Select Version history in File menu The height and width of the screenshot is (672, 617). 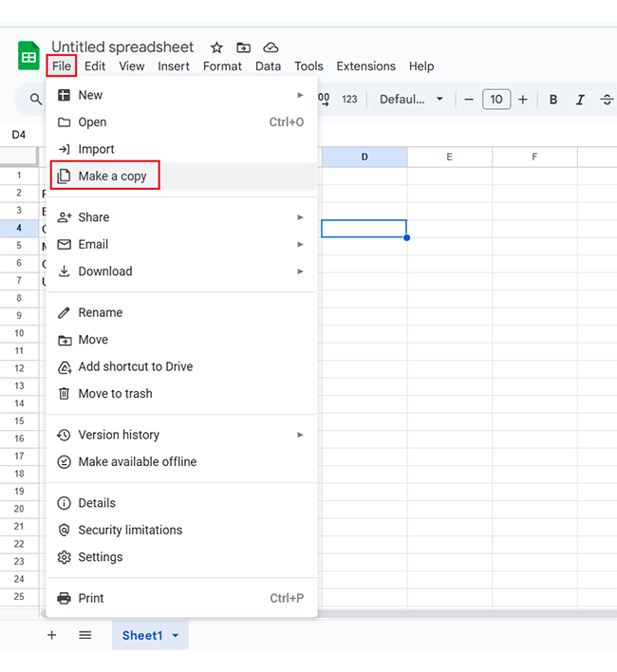(x=119, y=435)
